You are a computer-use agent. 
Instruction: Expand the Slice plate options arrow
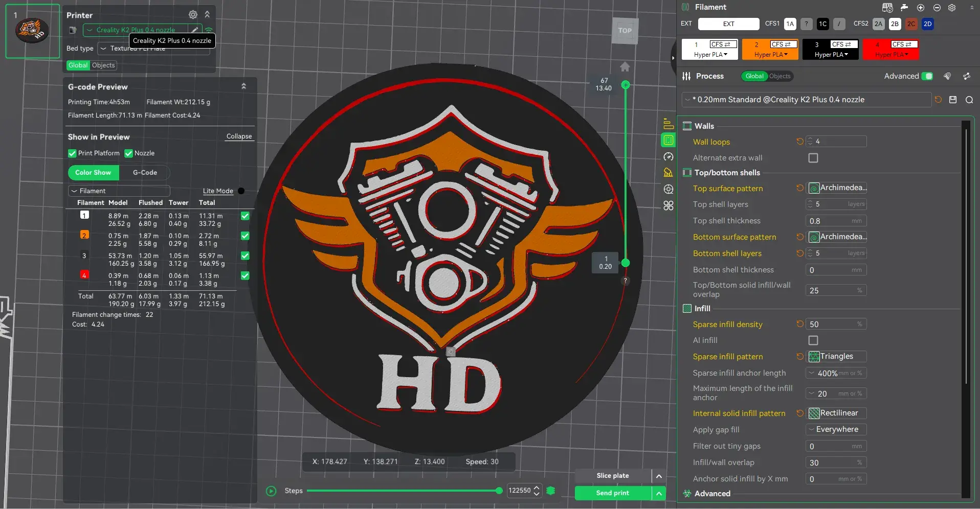(x=659, y=476)
